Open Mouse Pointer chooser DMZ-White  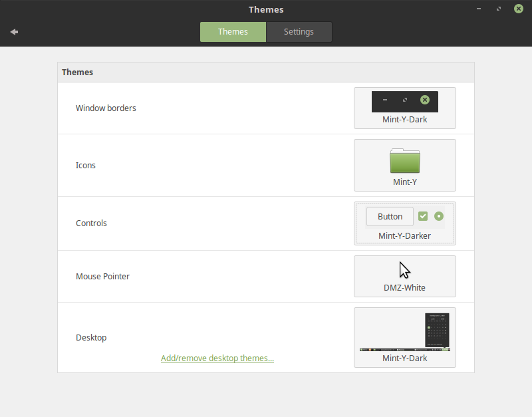[405, 276]
